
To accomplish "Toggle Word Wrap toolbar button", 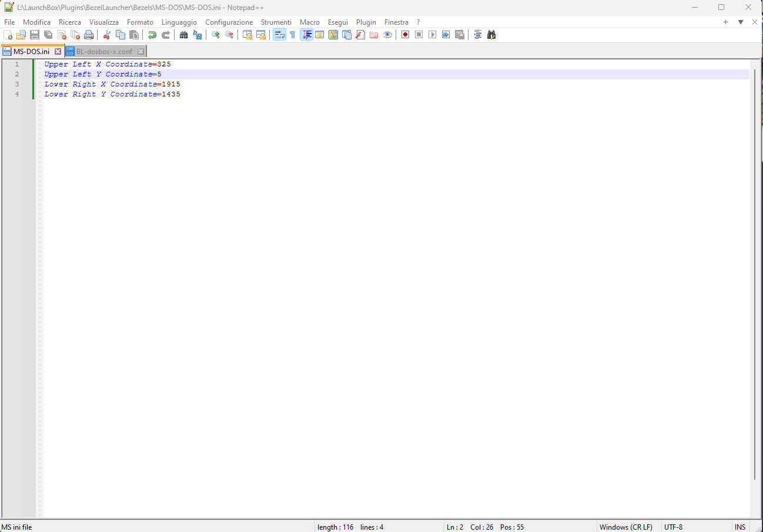I will 279,35.
